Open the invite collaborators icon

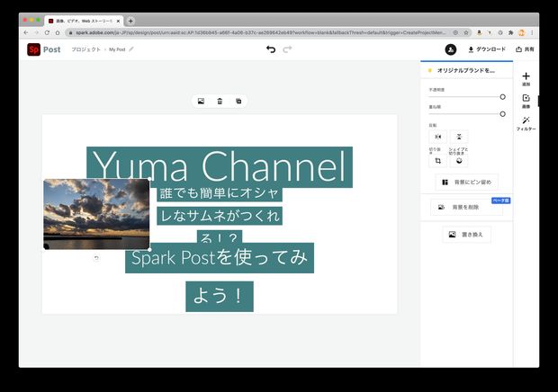tap(451, 49)
